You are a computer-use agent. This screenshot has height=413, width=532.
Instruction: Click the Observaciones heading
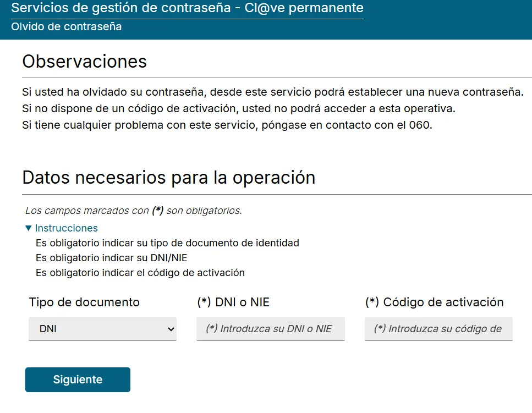[84, 61]
